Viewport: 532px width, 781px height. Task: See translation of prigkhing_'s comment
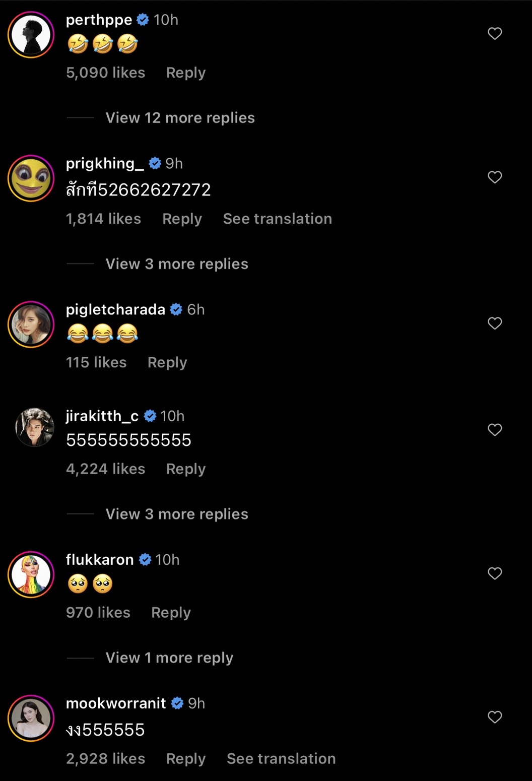click(x=278, y=219)
